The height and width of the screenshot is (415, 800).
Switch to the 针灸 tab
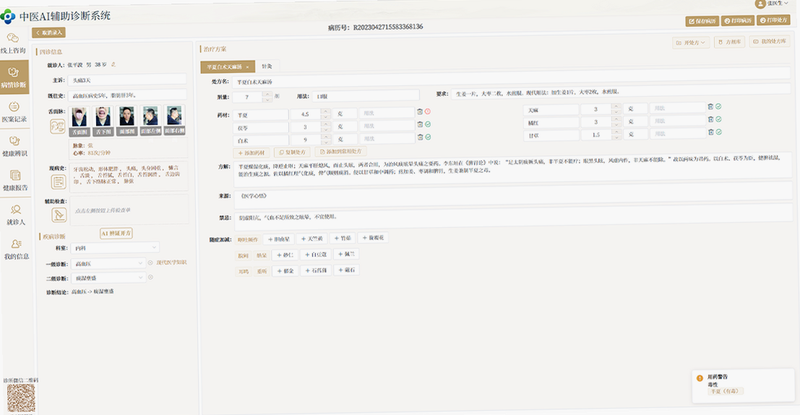[x=267, y=66]
